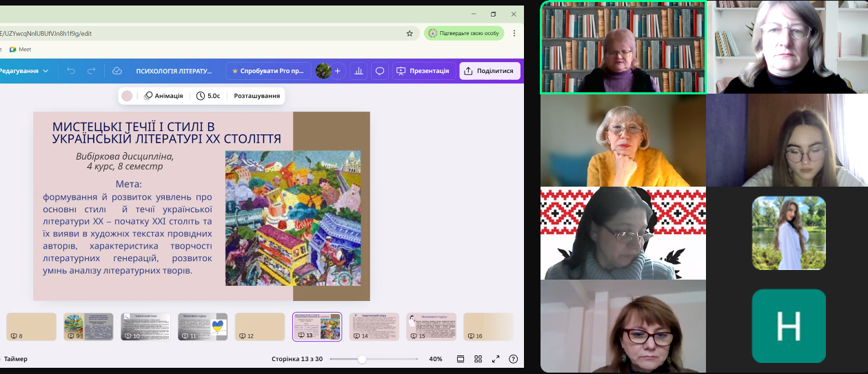Open the 5.0c slide duration setting
The image size is (868, 374).
click(208, 96)
